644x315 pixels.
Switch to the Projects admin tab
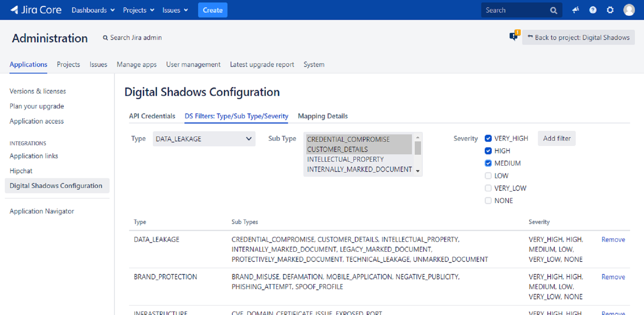pyautogui.click(x=68, y=64)
